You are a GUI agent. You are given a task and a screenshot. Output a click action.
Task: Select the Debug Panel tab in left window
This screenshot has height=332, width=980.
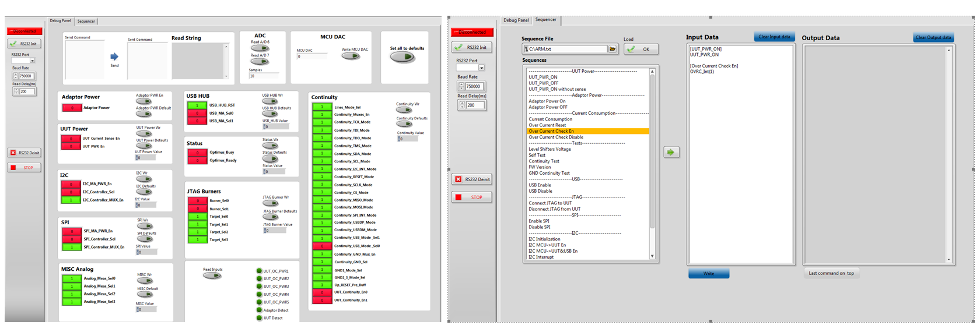pos(60,20)
